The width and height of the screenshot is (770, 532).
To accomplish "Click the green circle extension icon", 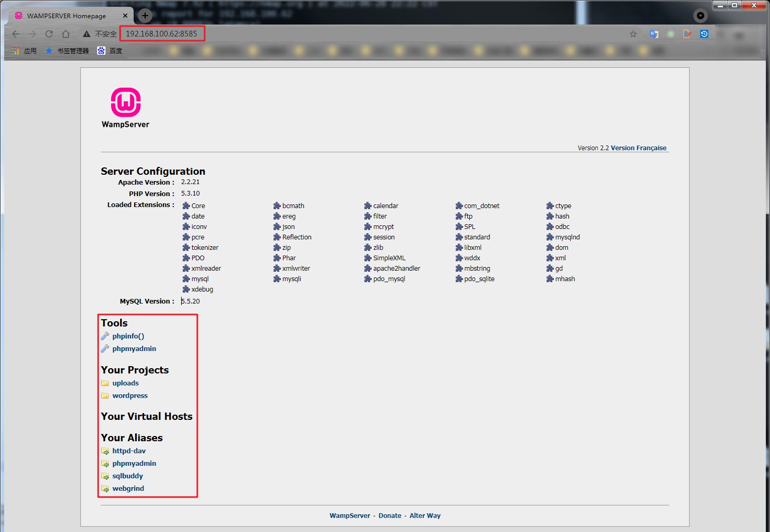I will [671, 34].
